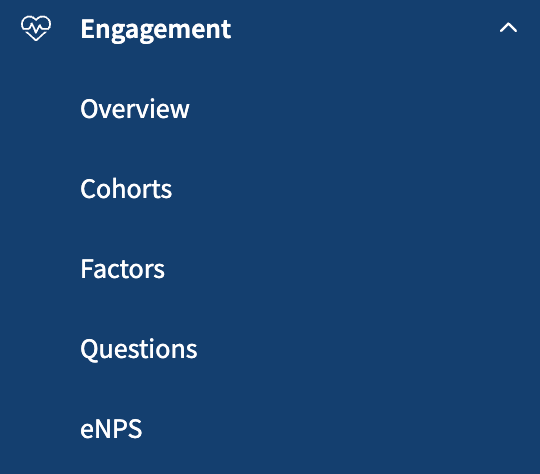The width and height of the screenshot is (540, 474).
Task: Navigate to the eNPS page
Action: point(111,429)
